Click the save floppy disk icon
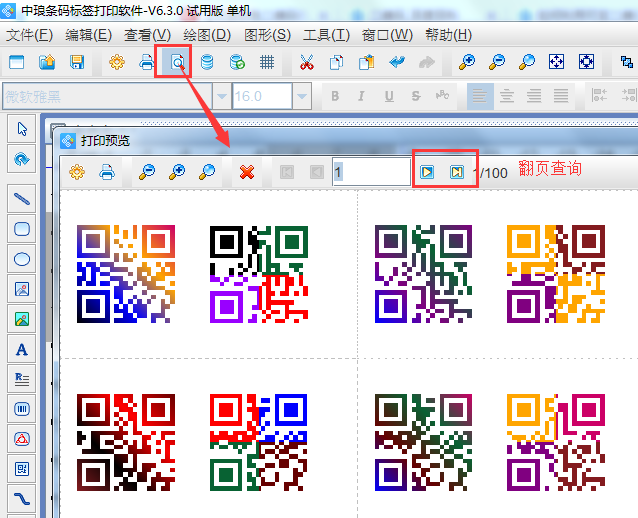The height and width of the screenshot is (518, 638). (x=76, y=62)
